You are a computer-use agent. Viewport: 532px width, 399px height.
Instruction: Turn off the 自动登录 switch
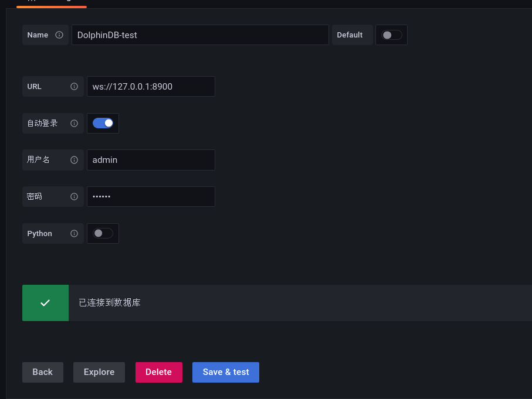click(x=103, y=123)
